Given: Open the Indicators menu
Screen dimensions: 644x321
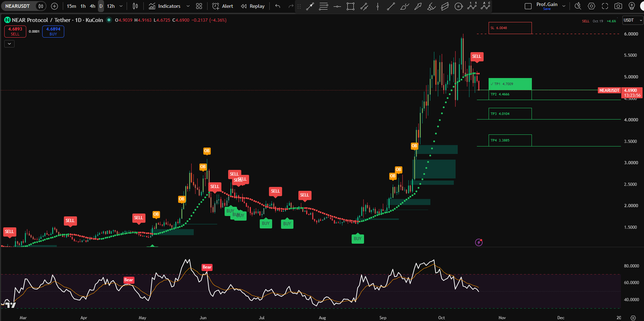Looking at the screenshot, I should (x=165, y=6).
